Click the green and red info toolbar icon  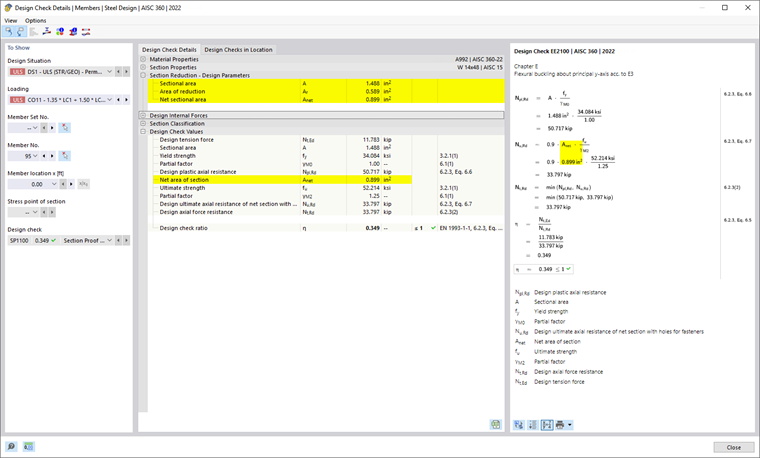click(x=60, y=32)
